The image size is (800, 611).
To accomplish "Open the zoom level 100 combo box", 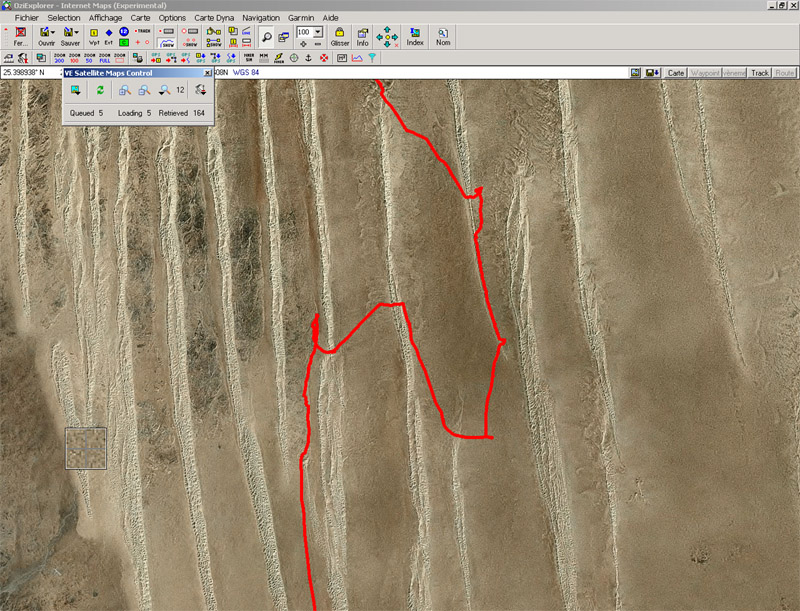I will tap(309, 32).
